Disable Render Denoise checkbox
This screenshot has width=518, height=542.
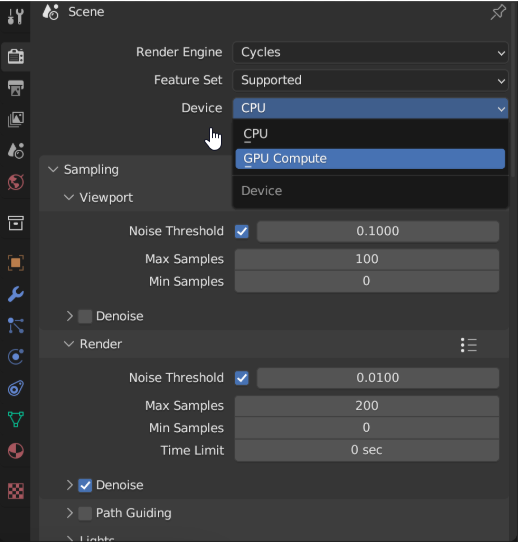[85, 485]
